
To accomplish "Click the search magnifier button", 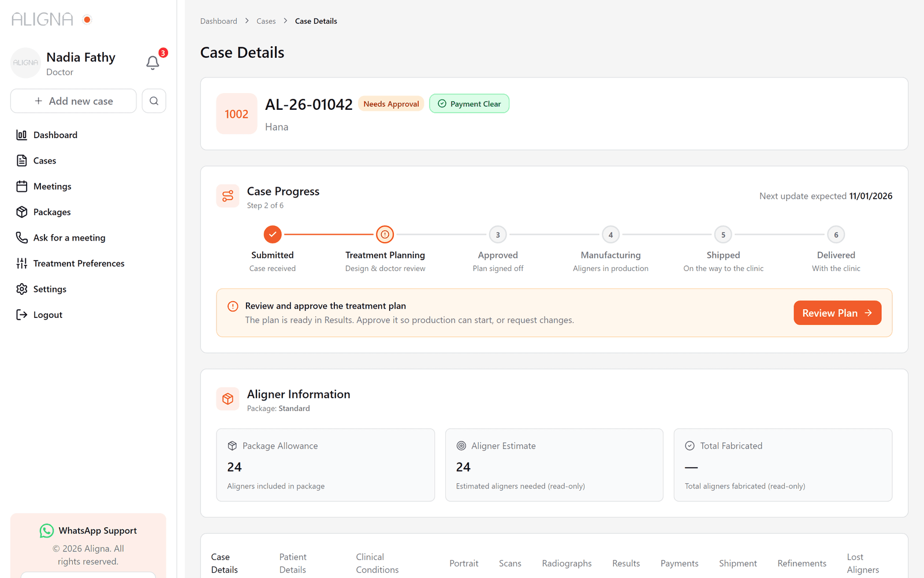I will (x=154, y=101).
